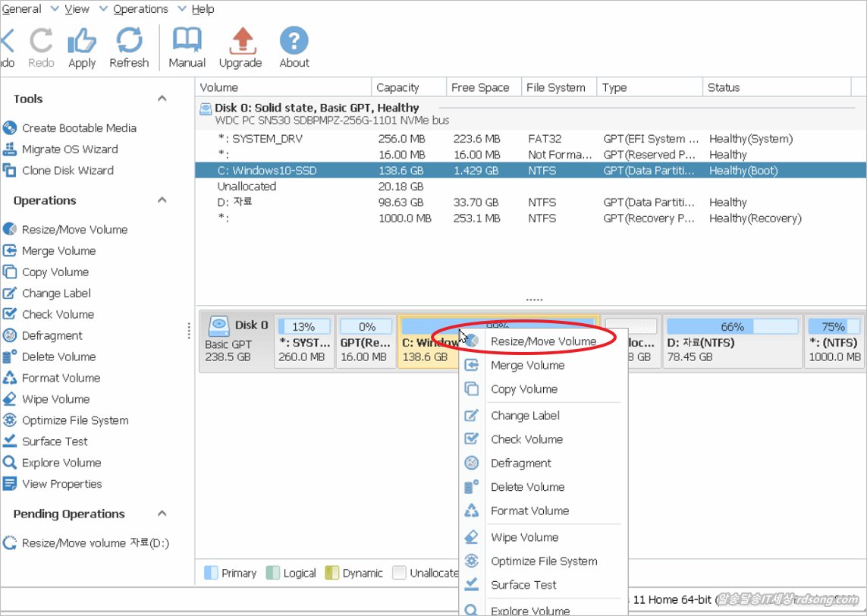Image resolution: width=867 pixels, height=616 pixels.
Task: Click Format Volume in the context menu
Action: click(529, 511)
